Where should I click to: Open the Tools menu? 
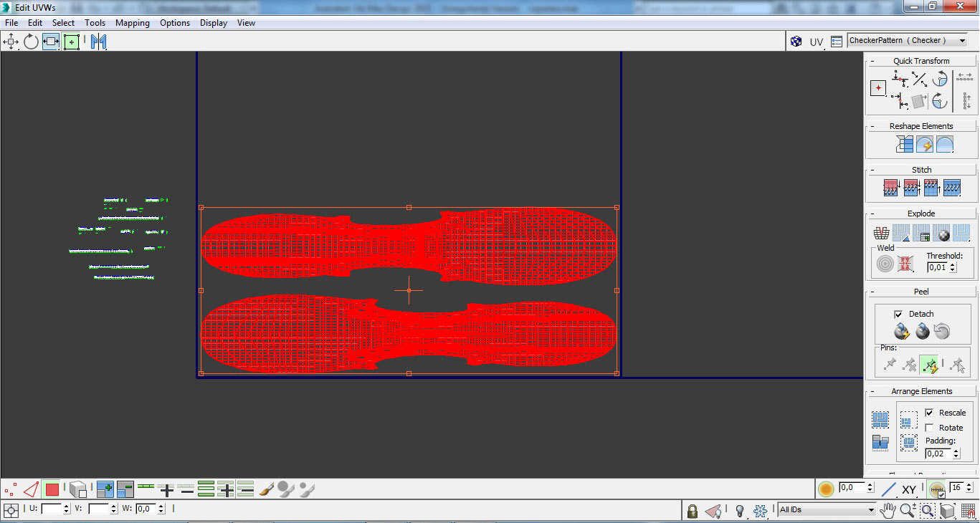click(95, 23)
